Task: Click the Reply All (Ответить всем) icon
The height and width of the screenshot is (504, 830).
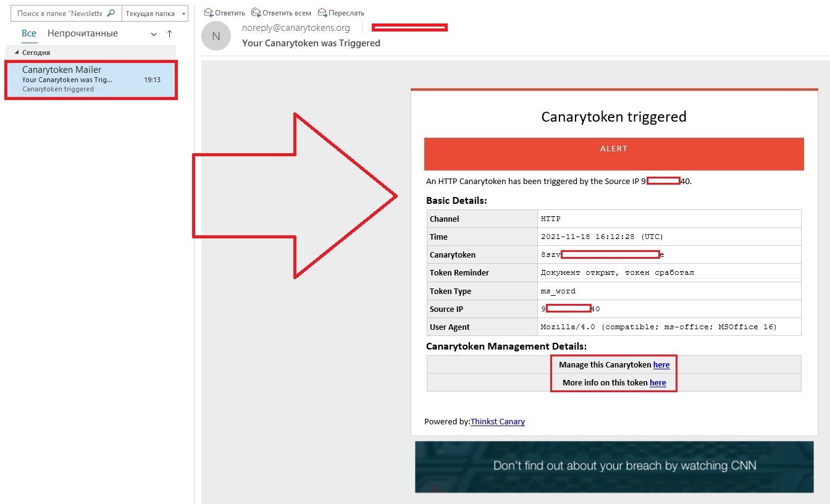Action: tap(256, 12)
